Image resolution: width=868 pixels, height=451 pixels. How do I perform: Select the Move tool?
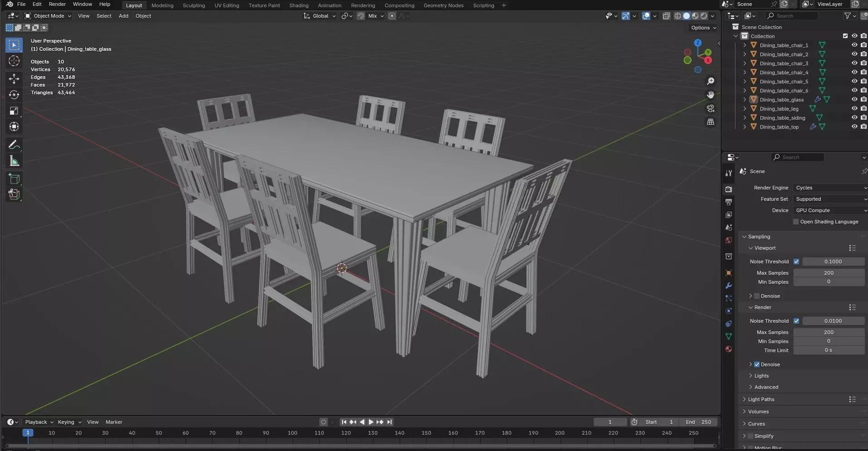pos(14,78)
